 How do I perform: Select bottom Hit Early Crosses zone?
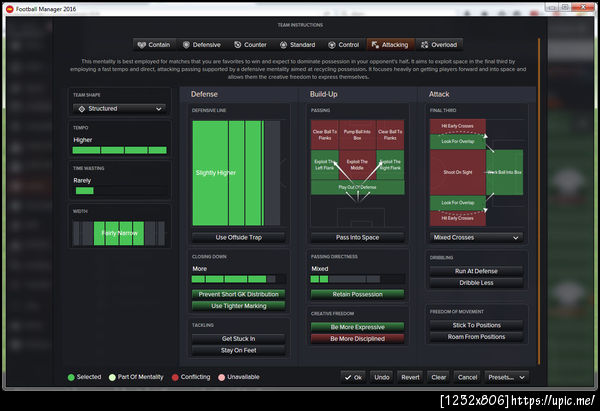click(458, 219)
